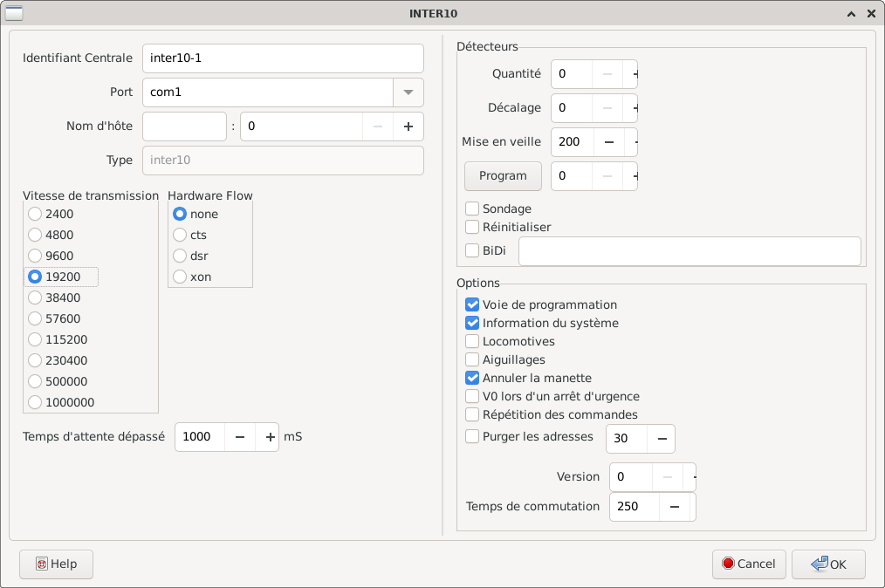Decrease the Temps de commutation value
The height and width of the screenshot is (588, 885).
pyautogui.click(x=675, y=507)
